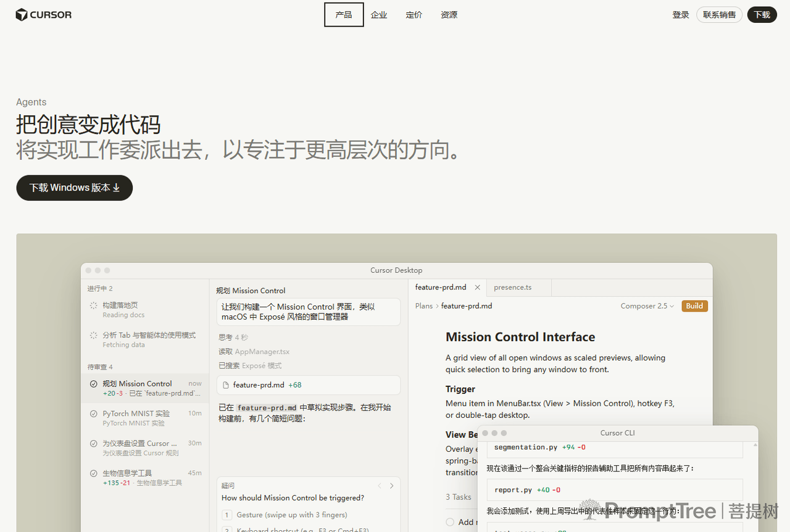Click the segmentation.py +94 -0 entry in Cursor CLI
790x532 pixels.
tap(615, 448)
